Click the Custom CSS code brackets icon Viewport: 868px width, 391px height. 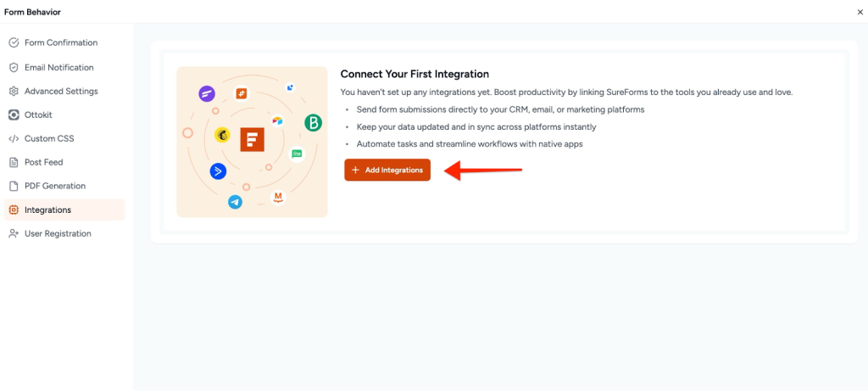(x=14, y=138)
